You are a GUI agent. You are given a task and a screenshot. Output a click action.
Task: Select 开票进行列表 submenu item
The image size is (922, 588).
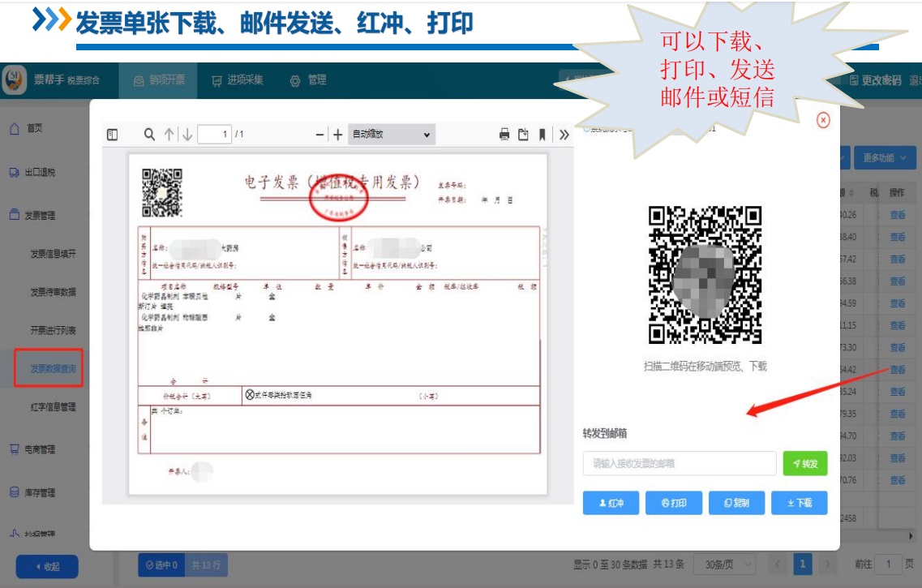click(x=53, y=330)
